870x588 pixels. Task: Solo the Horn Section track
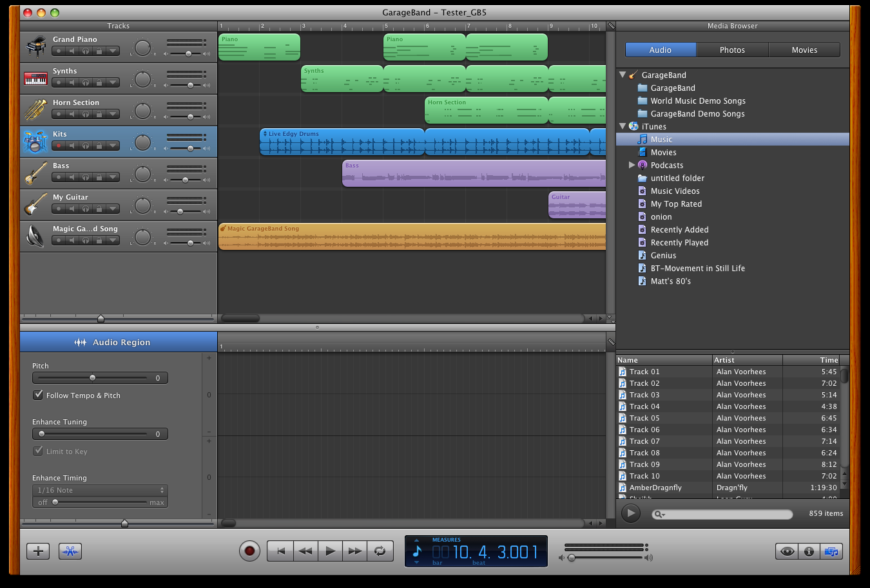tap(86, 114)
